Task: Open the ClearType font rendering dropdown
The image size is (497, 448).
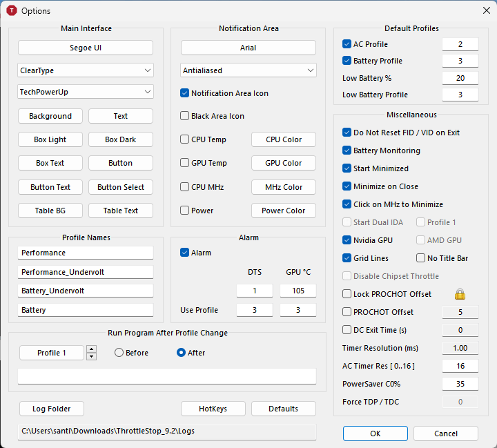Action: (86, 70)
